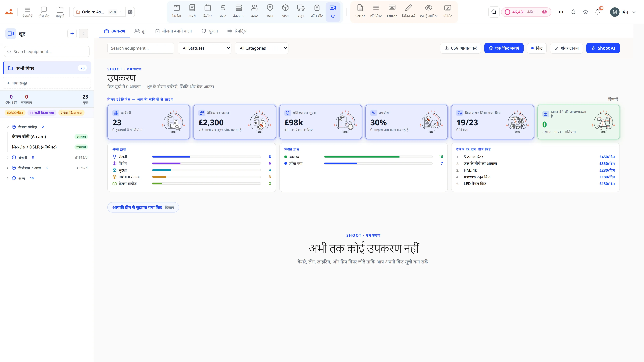Open the 46,431 क्रेडिट balance
644x362 pixels.
click(520, 12)
